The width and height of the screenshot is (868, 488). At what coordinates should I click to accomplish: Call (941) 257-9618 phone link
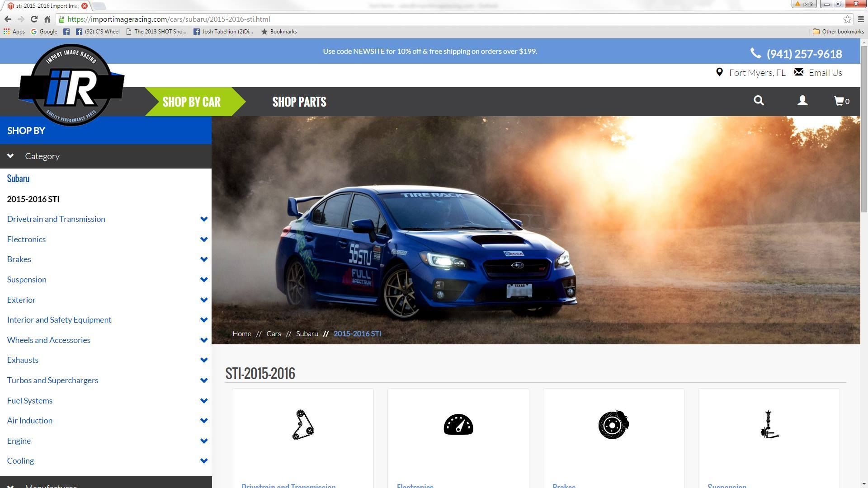(x=804, y=54)
